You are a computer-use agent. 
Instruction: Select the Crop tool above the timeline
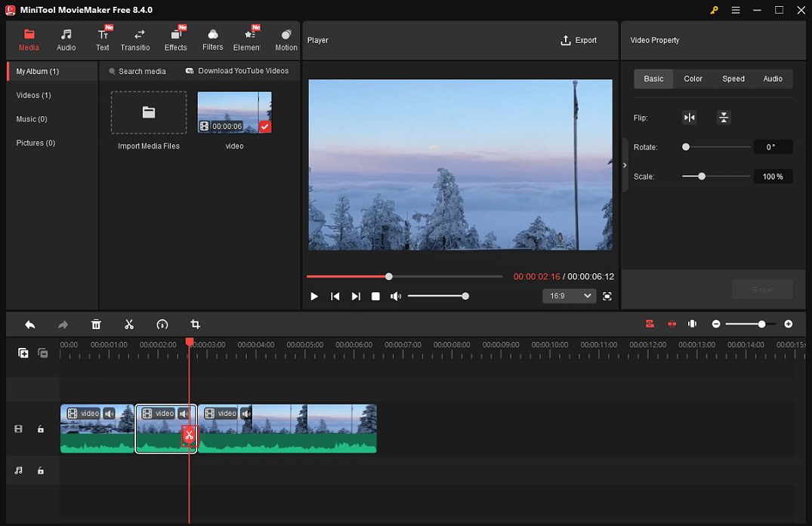(195, 324)
